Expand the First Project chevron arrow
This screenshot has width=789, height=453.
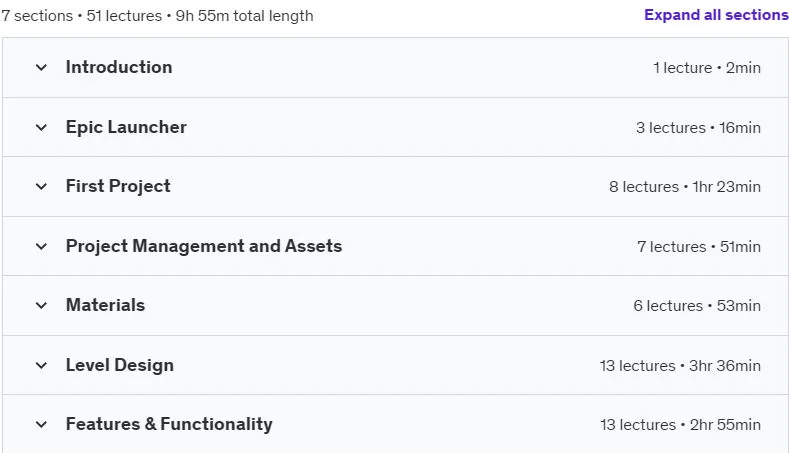pos(41,187)
